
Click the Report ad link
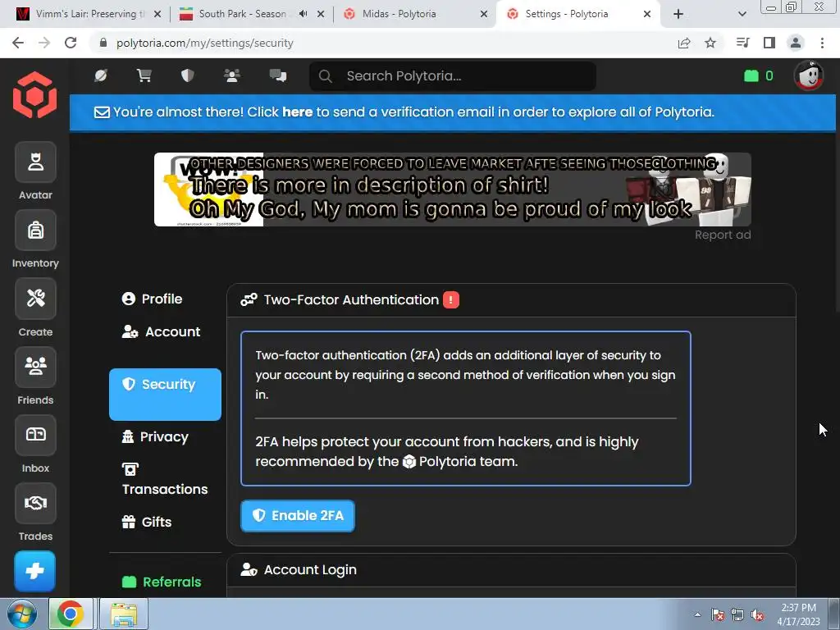coord(723,235)
